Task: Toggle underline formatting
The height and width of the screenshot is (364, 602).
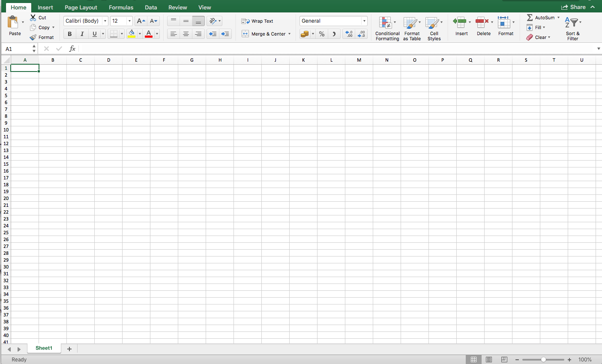Action: [x=94, y=34]
